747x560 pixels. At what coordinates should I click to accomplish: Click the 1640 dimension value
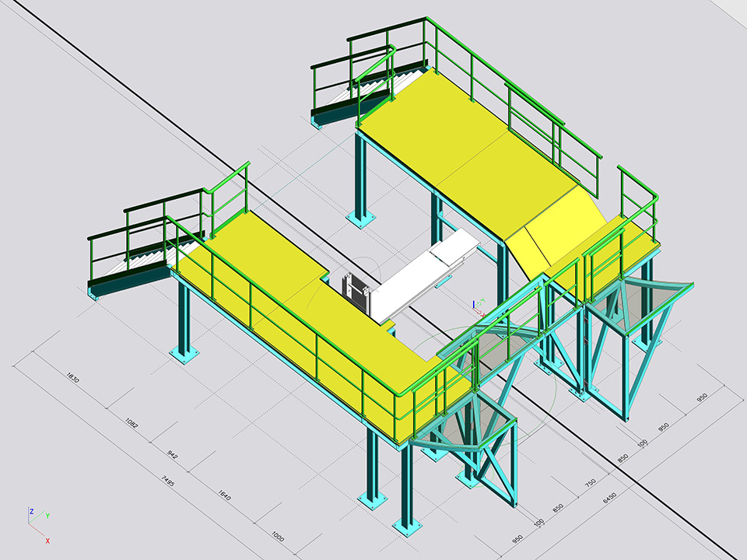pos(225,495)
